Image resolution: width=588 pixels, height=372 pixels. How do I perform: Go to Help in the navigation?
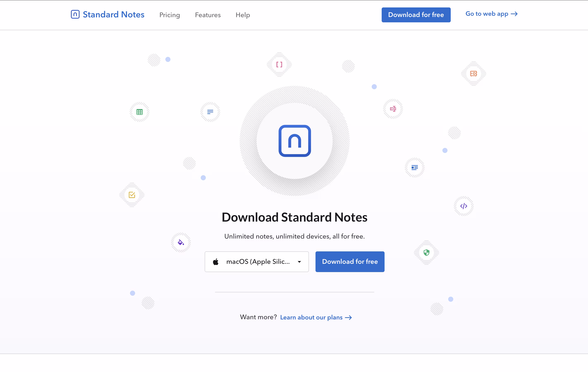(243, 15)
